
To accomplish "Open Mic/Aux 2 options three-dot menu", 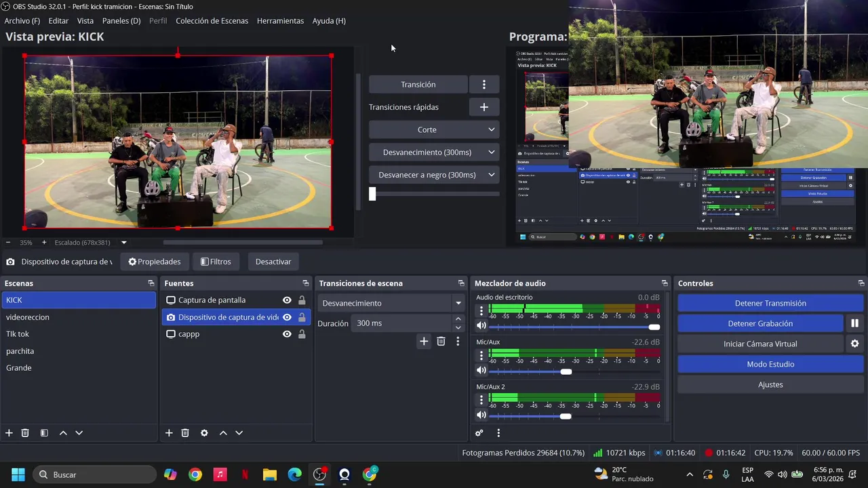I will pyautogui.click(x=481, y=401).
